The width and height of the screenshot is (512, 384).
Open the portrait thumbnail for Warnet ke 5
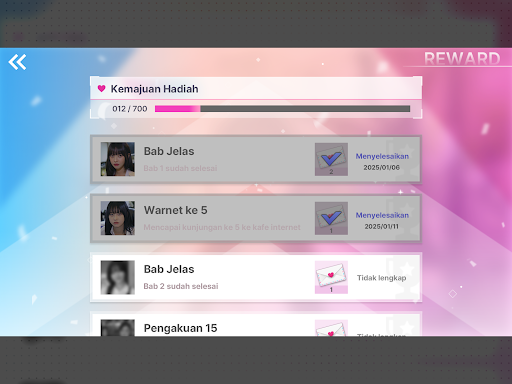pos(118,218)
